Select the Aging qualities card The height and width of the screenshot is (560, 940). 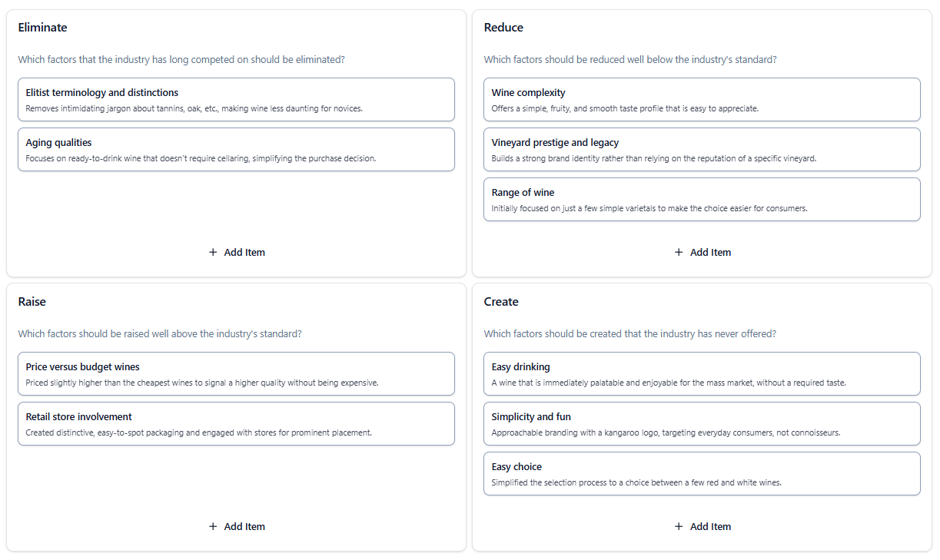pyautogui.click(x=236, y=149)
